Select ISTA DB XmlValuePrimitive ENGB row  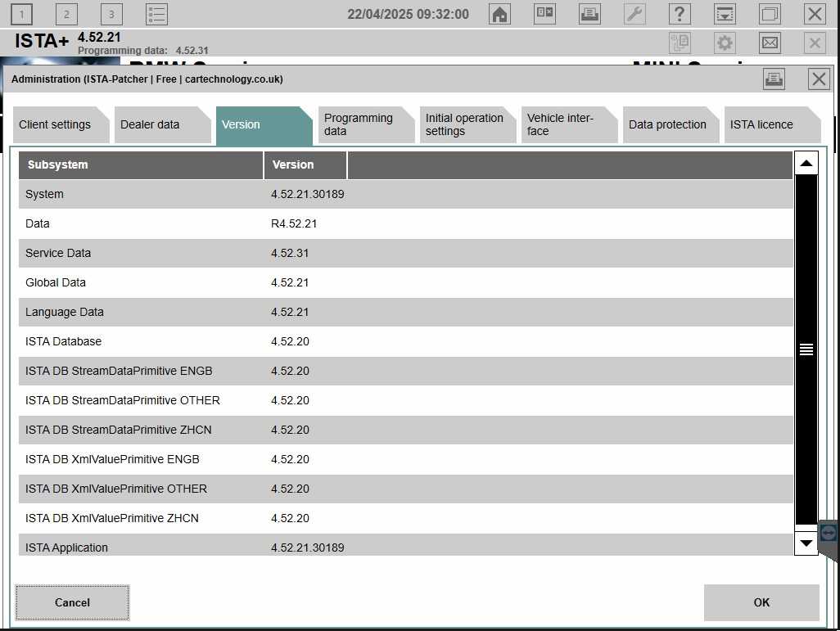405,460
